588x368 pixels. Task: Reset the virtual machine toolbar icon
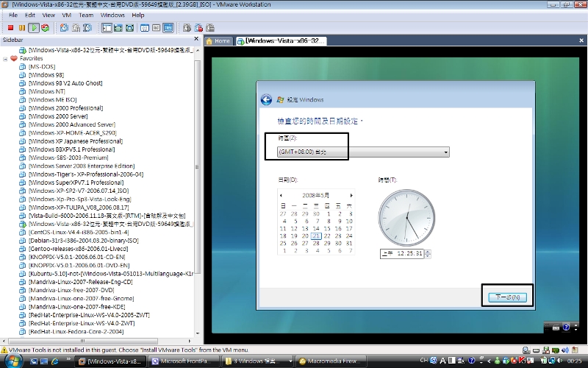[46, 28]
